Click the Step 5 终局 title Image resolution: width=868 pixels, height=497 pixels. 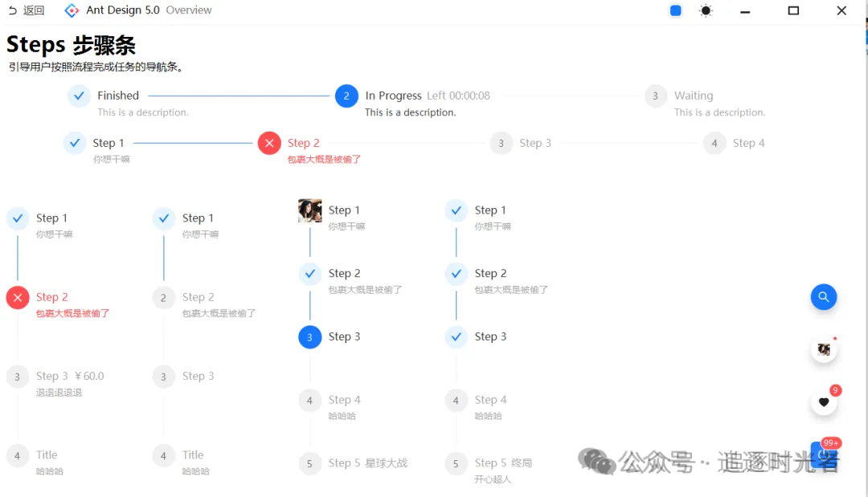click(503, 463)
